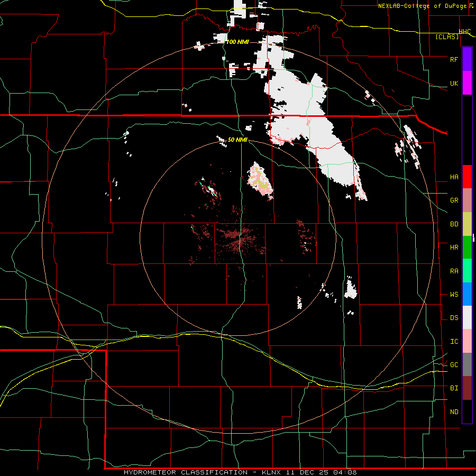This screenshot has width=476, height=476.
Task: Click the RA legend label
Action: coord(454,271)
